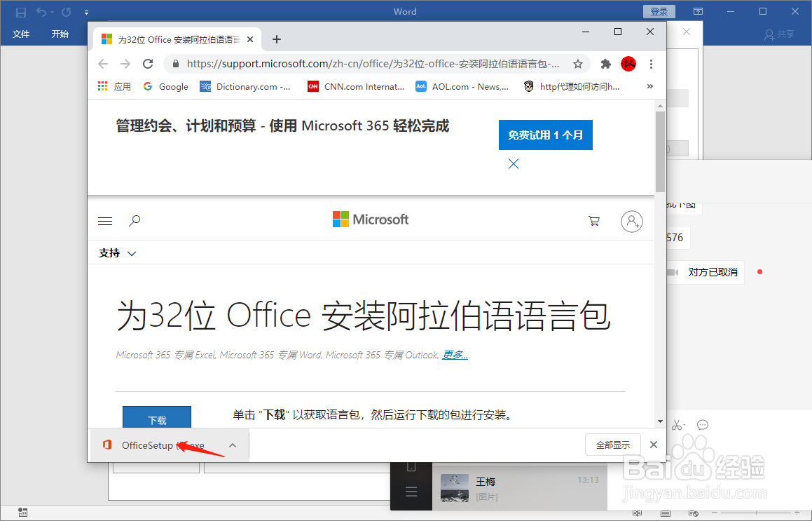This screenshot has height=521, width=812.
Task: Click 对方已取消 call message
Action: pyautogui.click(x=713, y=273)
